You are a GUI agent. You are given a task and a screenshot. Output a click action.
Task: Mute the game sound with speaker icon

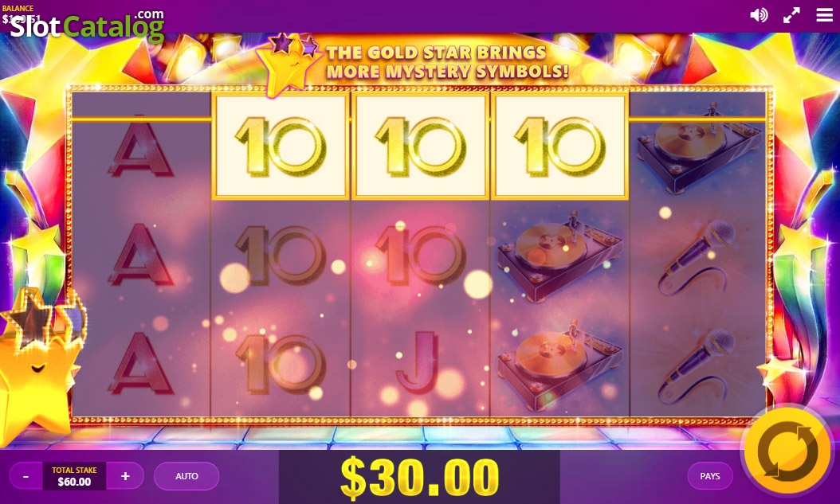point(759,15)
